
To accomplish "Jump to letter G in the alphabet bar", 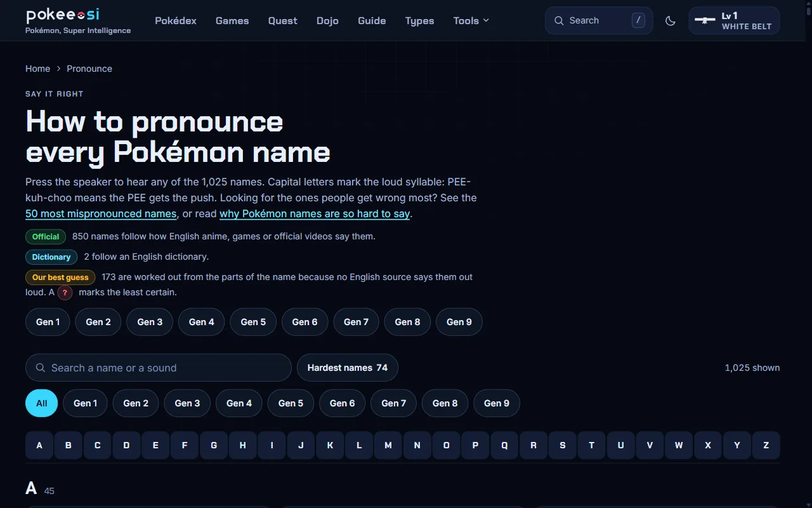I will 214,445.
